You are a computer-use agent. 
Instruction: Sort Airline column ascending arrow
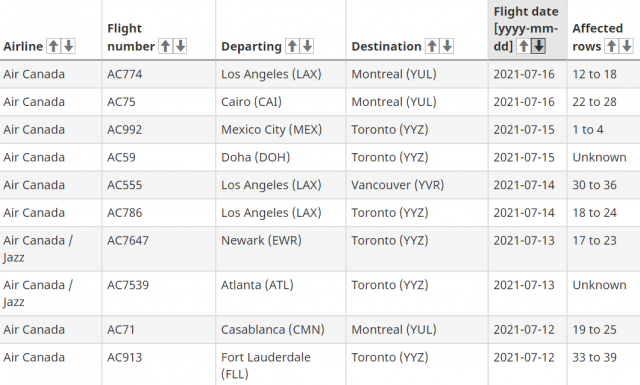click(x=53, y=46)
